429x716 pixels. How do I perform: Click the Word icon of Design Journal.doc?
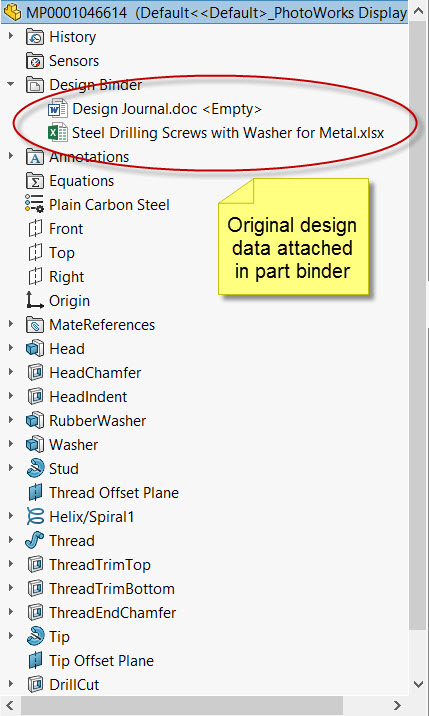pyautogui.click(x=58, y=109)
